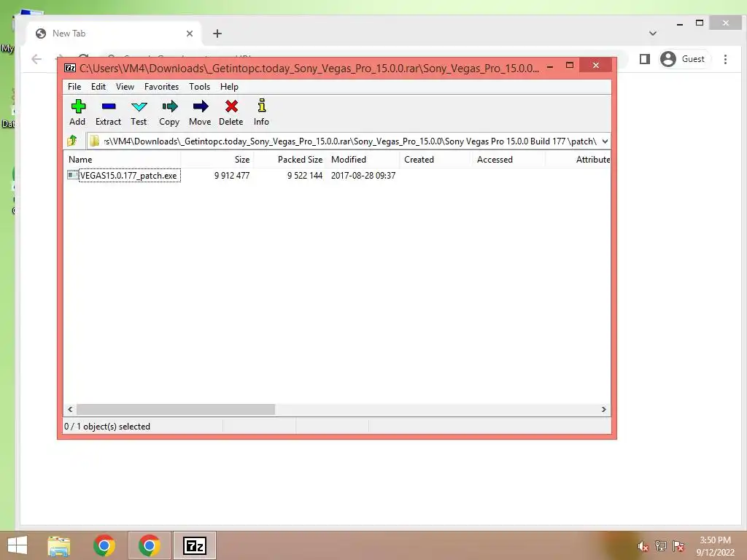Image resolution: width=747 pixels, height=560 pixels.
Task: Sort by Packed Size column
Action: [x=290, y=160]
